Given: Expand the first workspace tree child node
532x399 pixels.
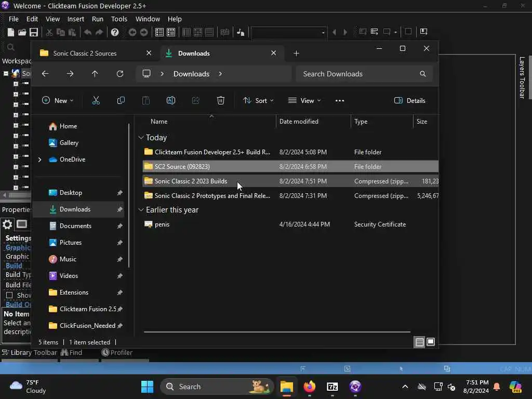Looking at the screenshot, I should [16, 84].
